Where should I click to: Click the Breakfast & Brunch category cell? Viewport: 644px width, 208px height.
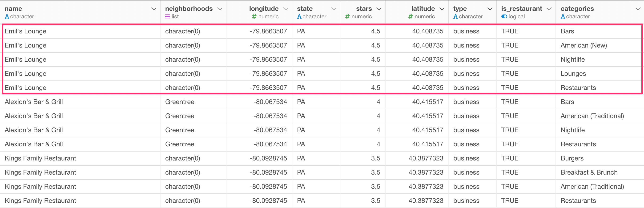(x=589, y=172)
